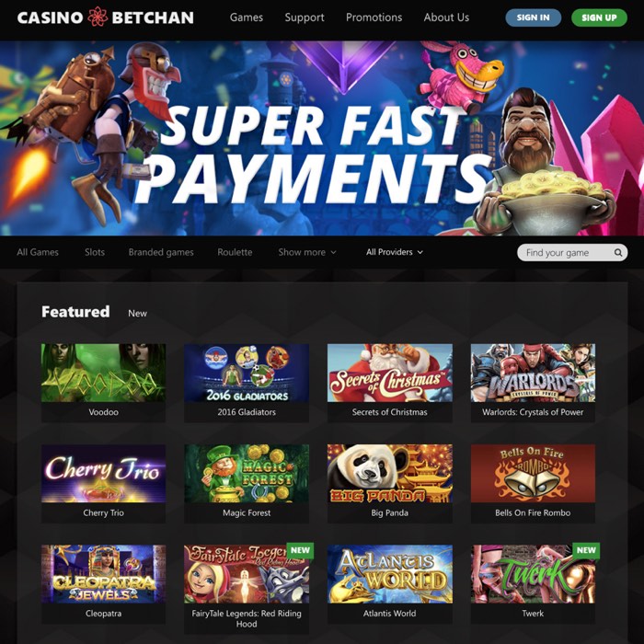Filter by the Slots category
644x644 pixels.
pos(95,252)
